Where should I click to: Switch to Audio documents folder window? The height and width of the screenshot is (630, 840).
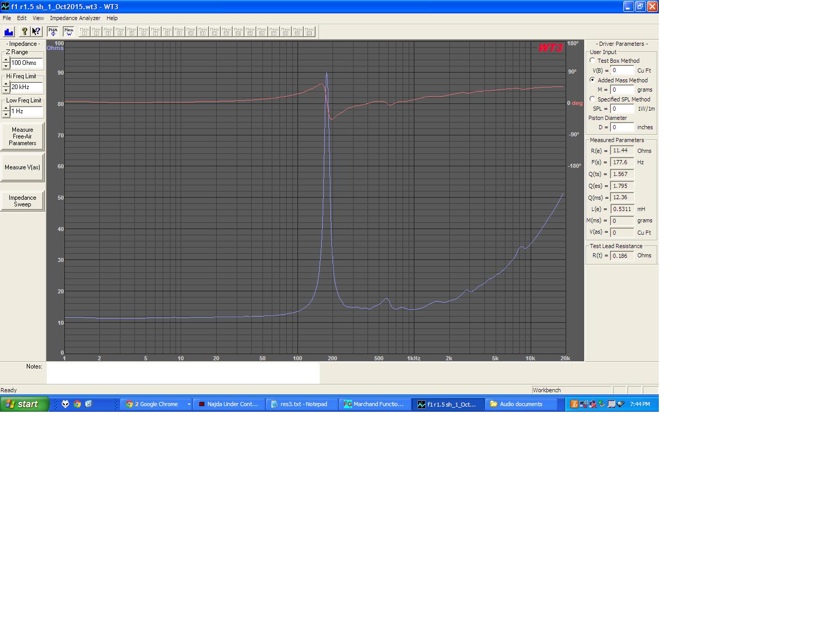coord(521,404)
